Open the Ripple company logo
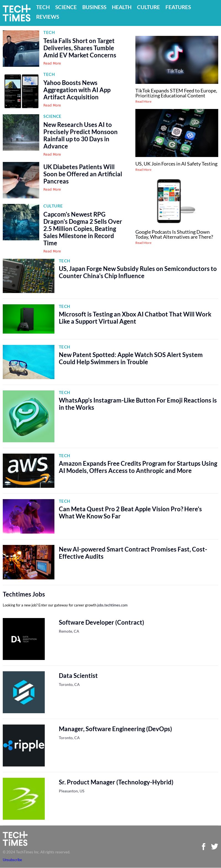The image size is (221, 868). 23,745
